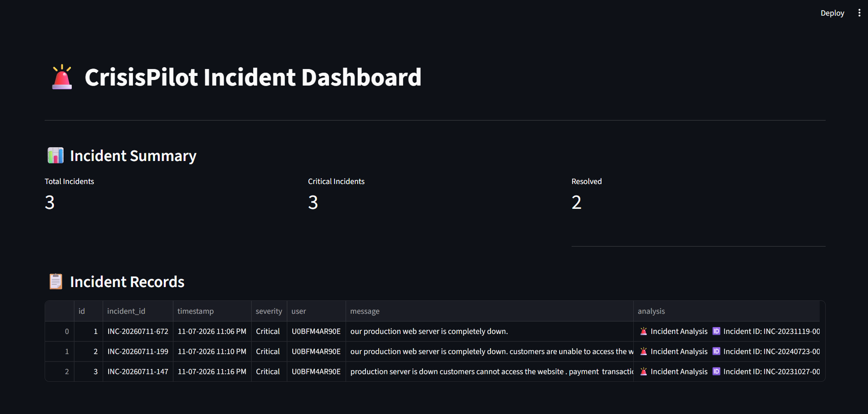Sort by the timestamp column header
The height and width of the screenshot is (414, 868).
pos(212,311)
